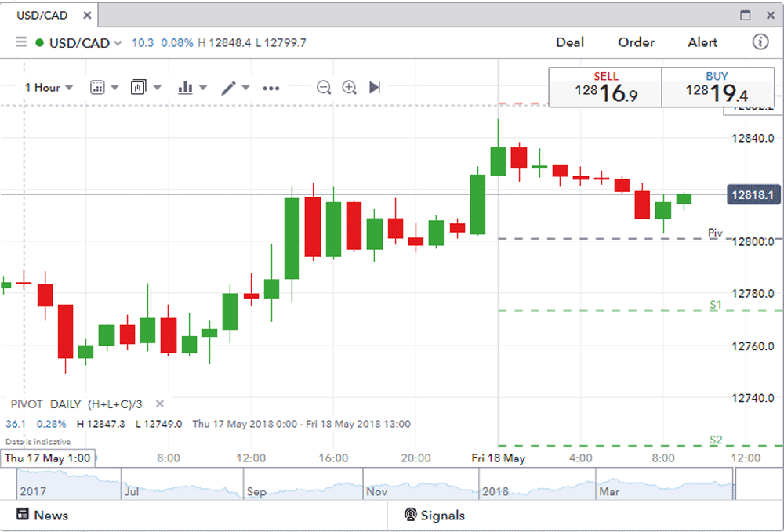Image resolution: width=784 pixels, height=532 pixels.
Task: Open the date range picker dropdown
Action: point(98,88)
